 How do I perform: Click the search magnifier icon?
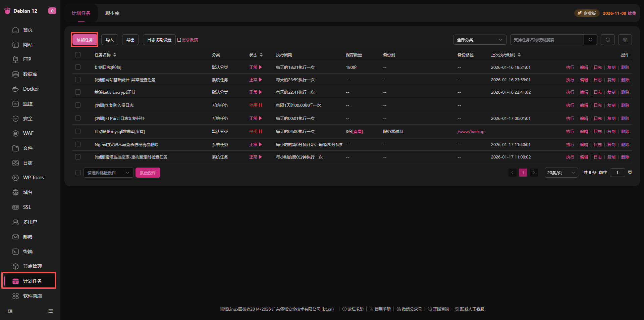coord(590,40)
